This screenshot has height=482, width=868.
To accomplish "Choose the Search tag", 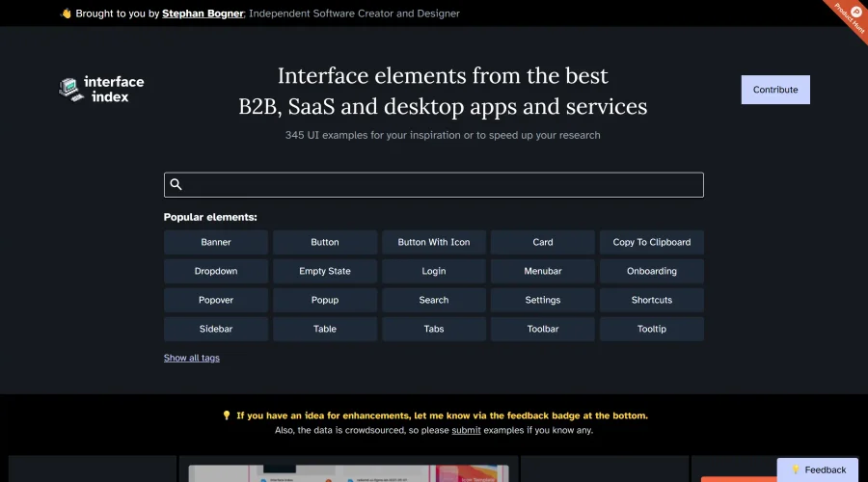I will point(434,300).
